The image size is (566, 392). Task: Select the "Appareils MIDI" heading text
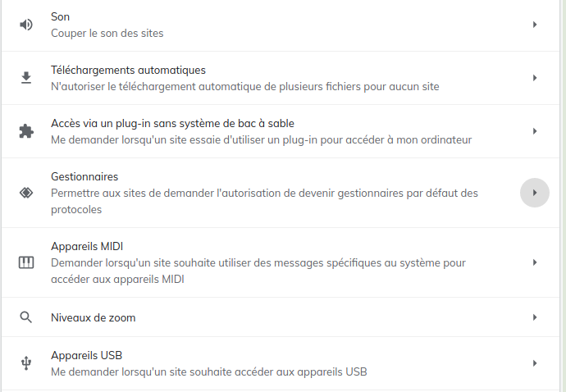pyautogui.click(x=87, y=246)
